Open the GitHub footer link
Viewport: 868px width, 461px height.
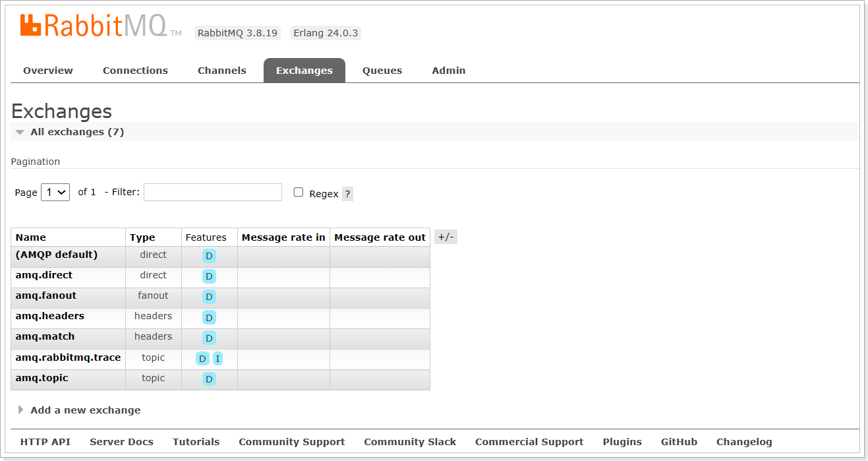679,442
